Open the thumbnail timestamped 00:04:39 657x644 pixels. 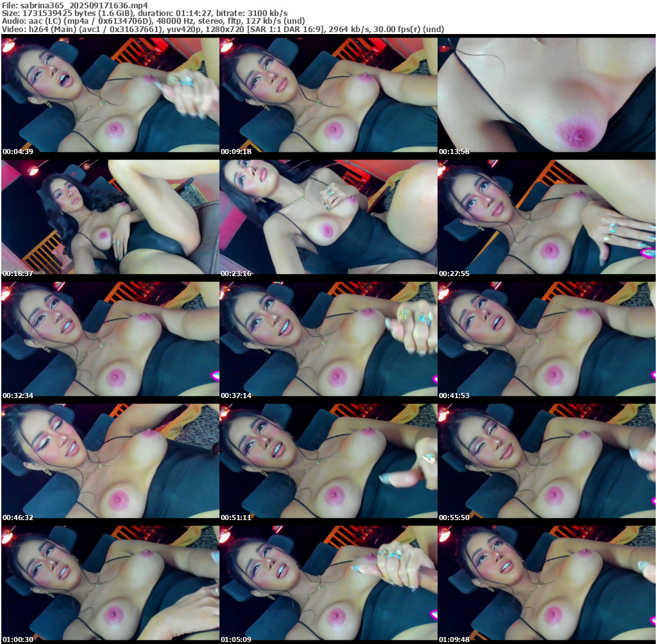pyautogui.click(x=110, y=95)
